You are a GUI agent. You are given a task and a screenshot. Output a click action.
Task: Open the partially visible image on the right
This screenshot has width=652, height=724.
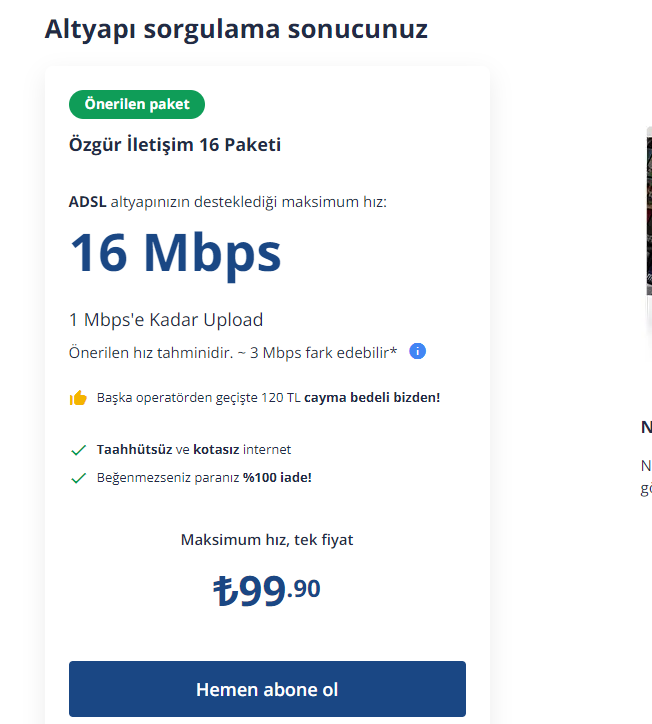[x=648, y=230]
